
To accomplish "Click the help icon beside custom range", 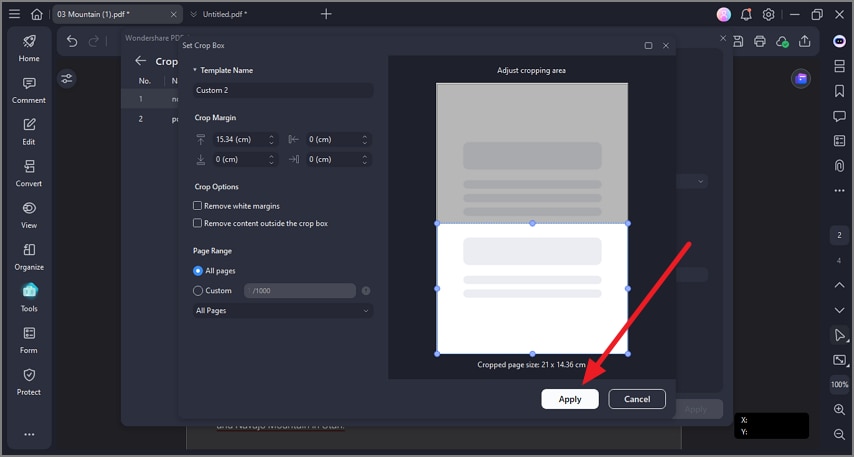I will pyautogui.click(x=366, y=291).
